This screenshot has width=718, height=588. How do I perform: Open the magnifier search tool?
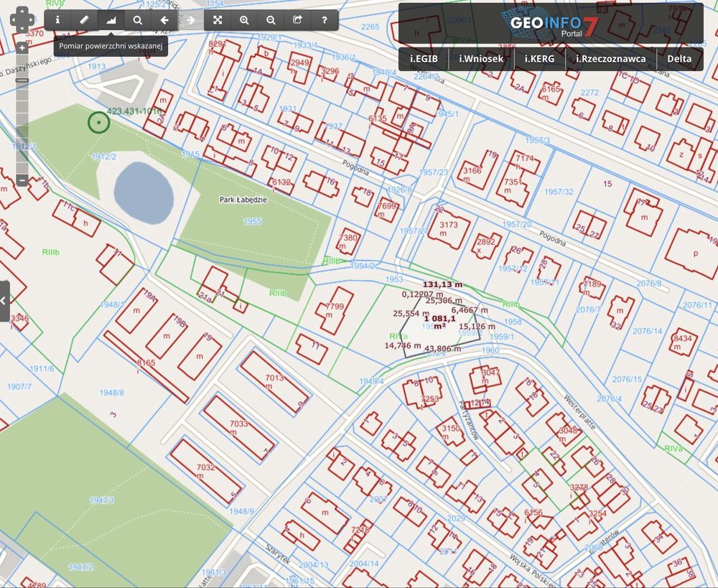click(x=137, y=20)
